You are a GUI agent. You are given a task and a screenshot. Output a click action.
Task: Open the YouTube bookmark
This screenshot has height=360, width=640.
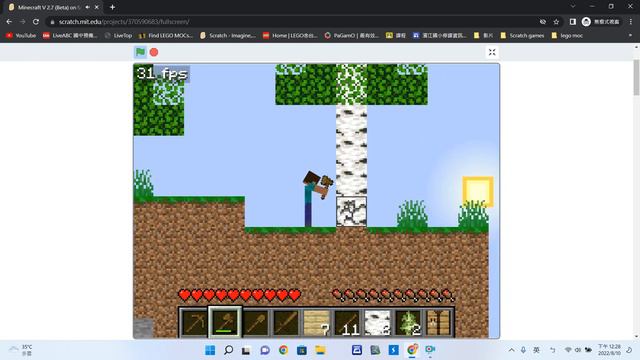(x=21, y=36)
